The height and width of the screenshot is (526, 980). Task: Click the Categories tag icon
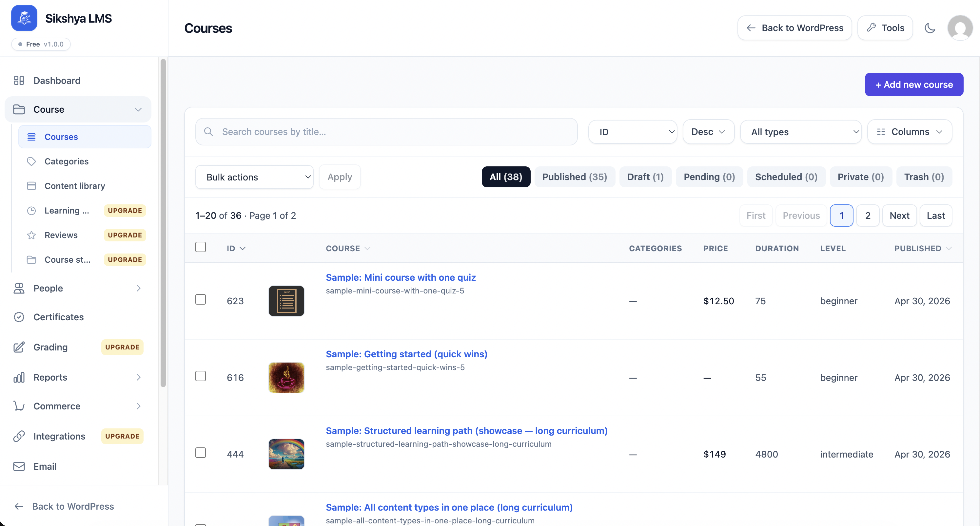click(31, 161)
